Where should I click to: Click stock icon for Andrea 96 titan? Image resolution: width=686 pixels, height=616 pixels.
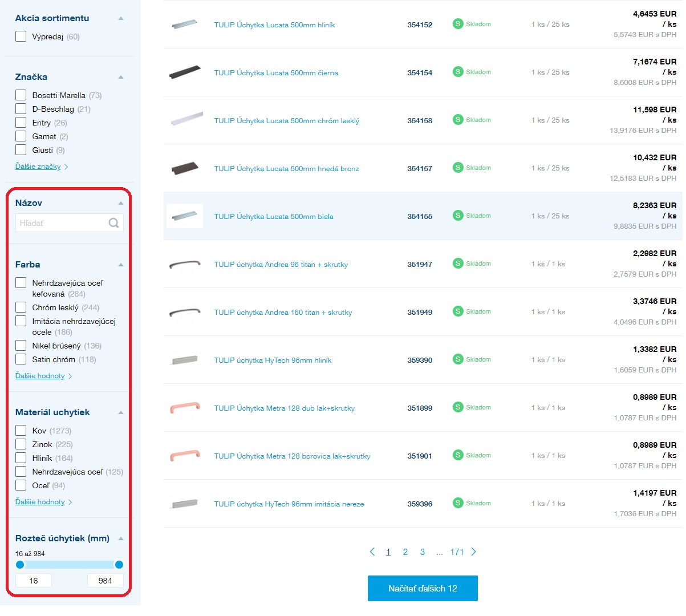pyautogui.click(x=458, y=264)
